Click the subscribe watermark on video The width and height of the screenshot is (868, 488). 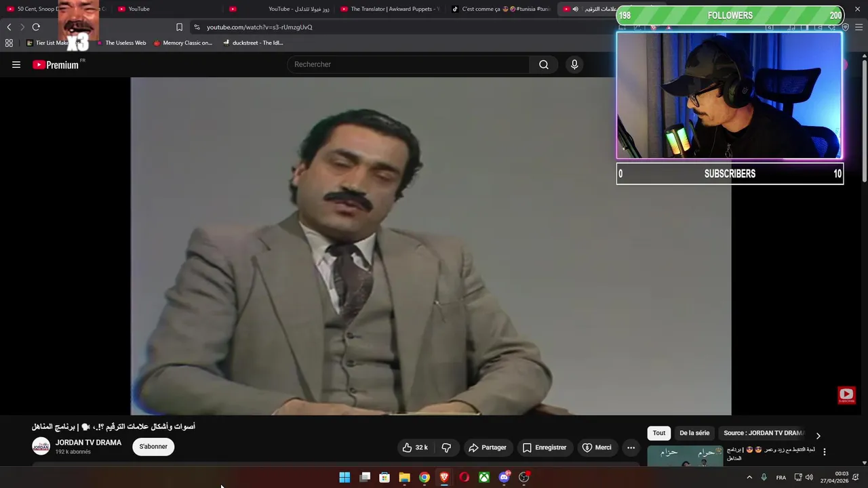(846, 395)
